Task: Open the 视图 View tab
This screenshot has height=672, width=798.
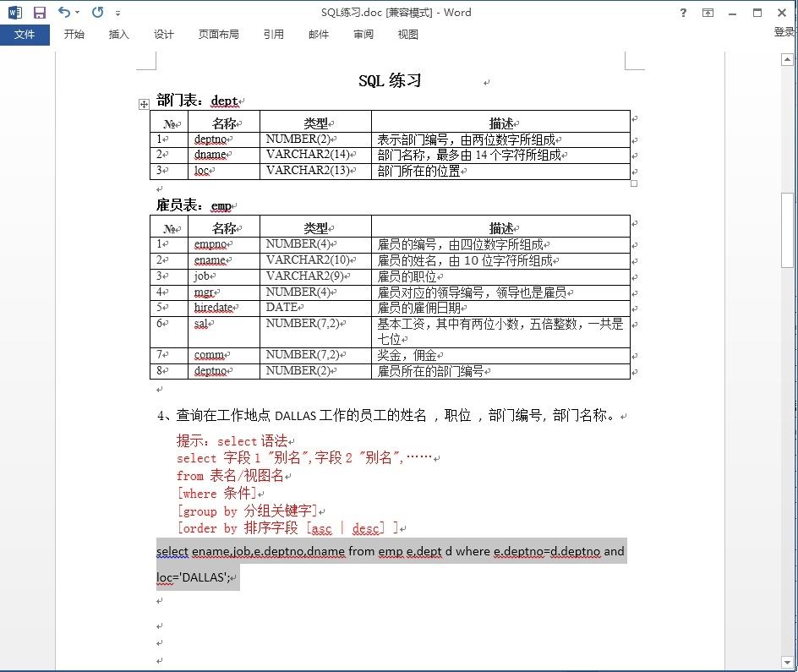Action: pyautogui.click(x=407, y=35)
